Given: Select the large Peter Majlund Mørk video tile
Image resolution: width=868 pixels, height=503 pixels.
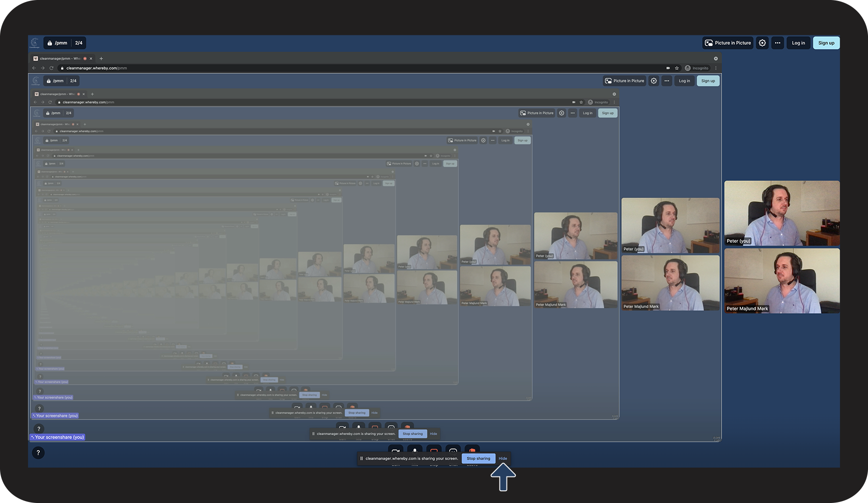Looking at the screenshot, I should tap(782, 281).
